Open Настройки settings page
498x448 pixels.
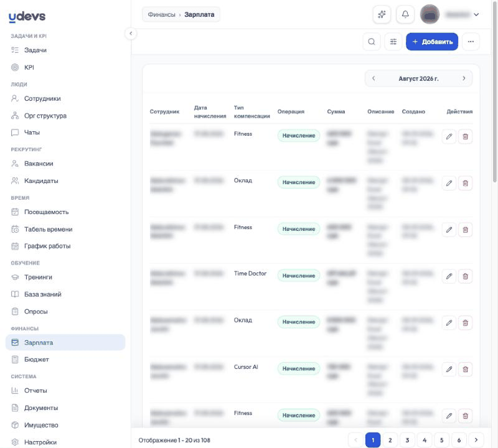[x=40, y=442]
